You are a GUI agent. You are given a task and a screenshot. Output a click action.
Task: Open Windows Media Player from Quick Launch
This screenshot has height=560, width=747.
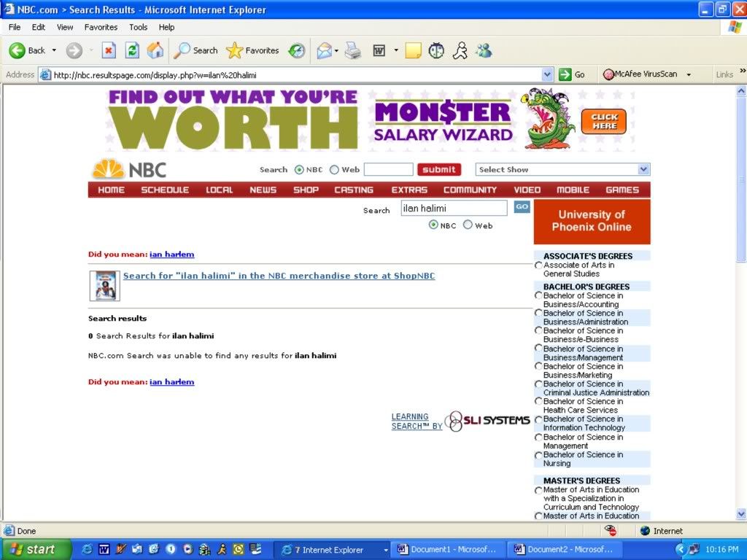coord(188,550)
